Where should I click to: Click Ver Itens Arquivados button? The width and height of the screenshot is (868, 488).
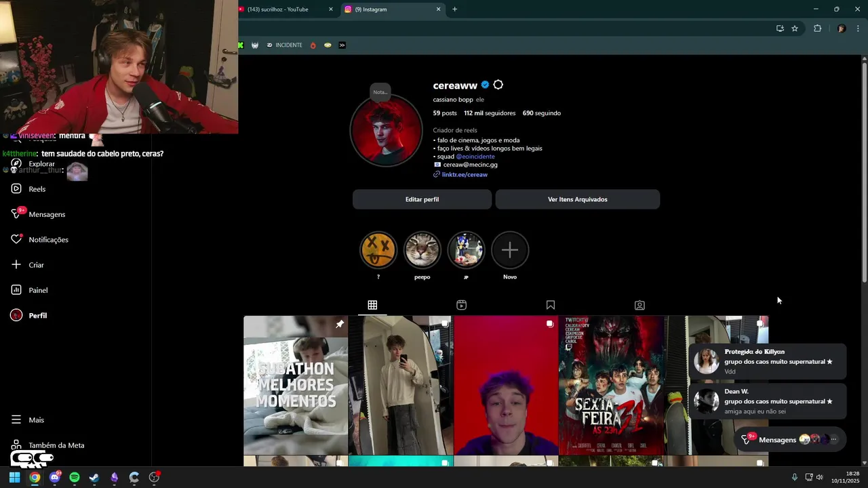coord(578,199)
